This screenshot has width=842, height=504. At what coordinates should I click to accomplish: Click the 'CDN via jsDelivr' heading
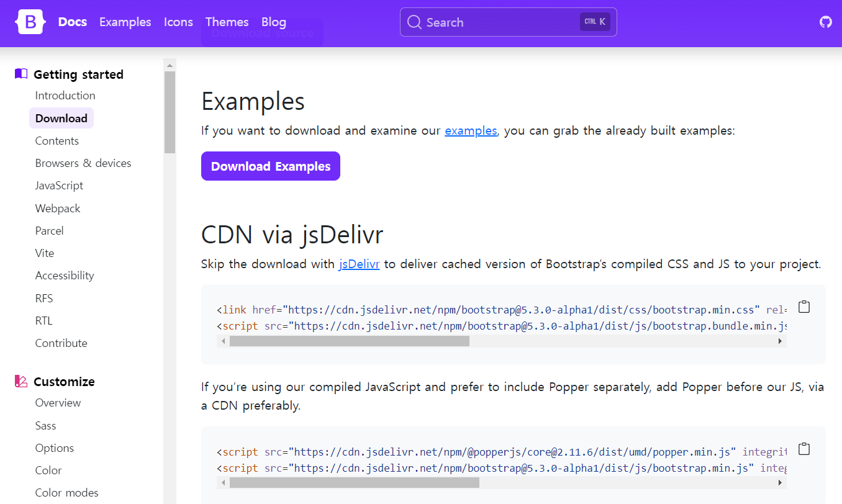click(292, 235)
